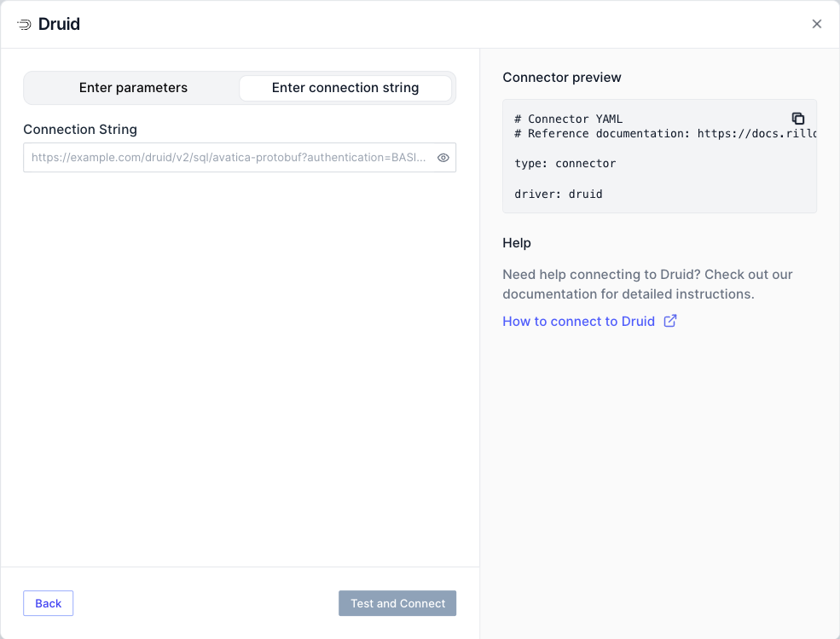Click the Druid title text in header
The width and height of the screenshot is (840, 639).
click(x=59, y=25)
